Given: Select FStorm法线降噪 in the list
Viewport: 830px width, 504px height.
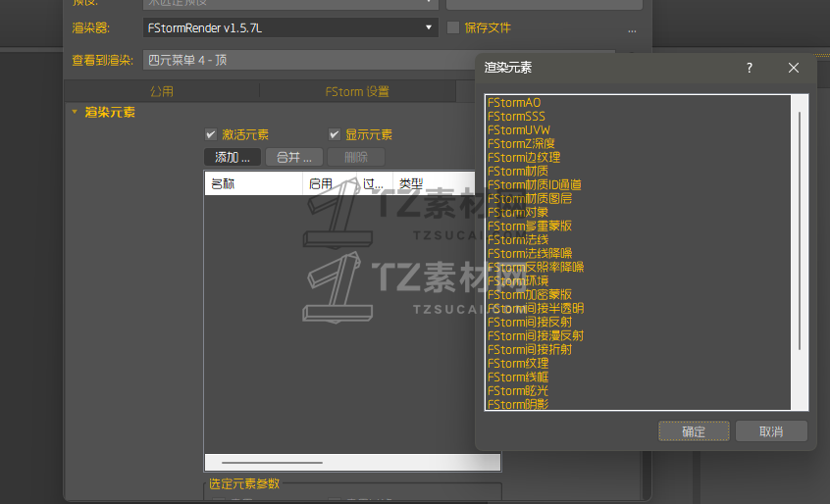Looking at the screenshot, I should tap(530, 254).
